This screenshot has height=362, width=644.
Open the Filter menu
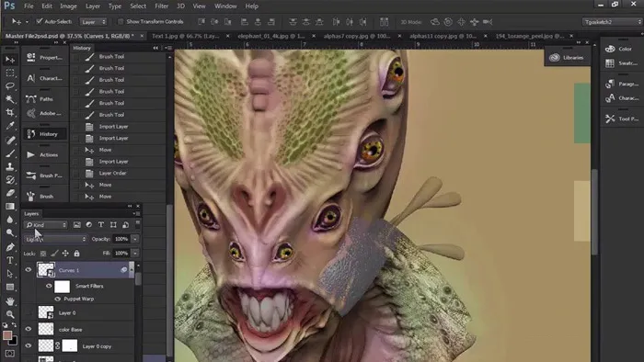click(x=161, y=6)
